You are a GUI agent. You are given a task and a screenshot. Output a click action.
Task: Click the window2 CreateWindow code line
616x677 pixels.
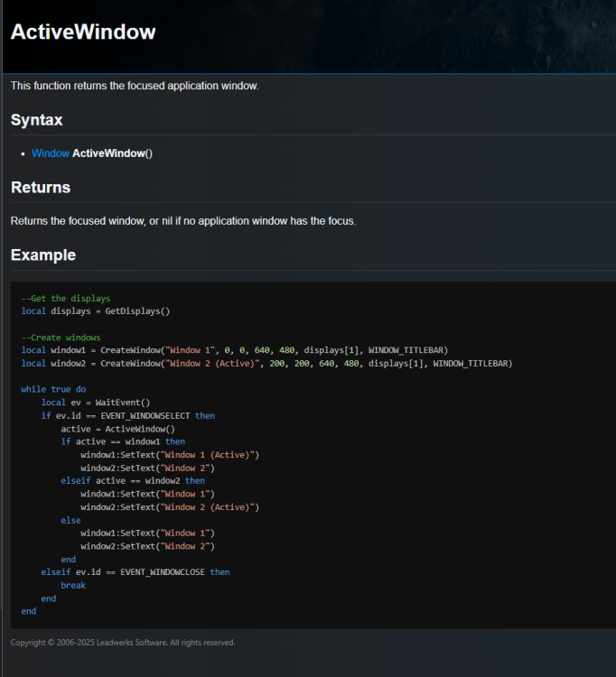coord(266,364)
